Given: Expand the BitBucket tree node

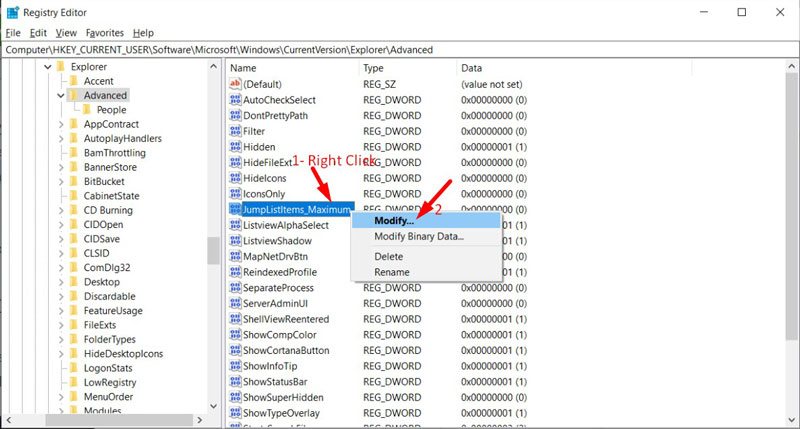Looking at the screenshot, I should pyautogui.click(x=61, y=181).
